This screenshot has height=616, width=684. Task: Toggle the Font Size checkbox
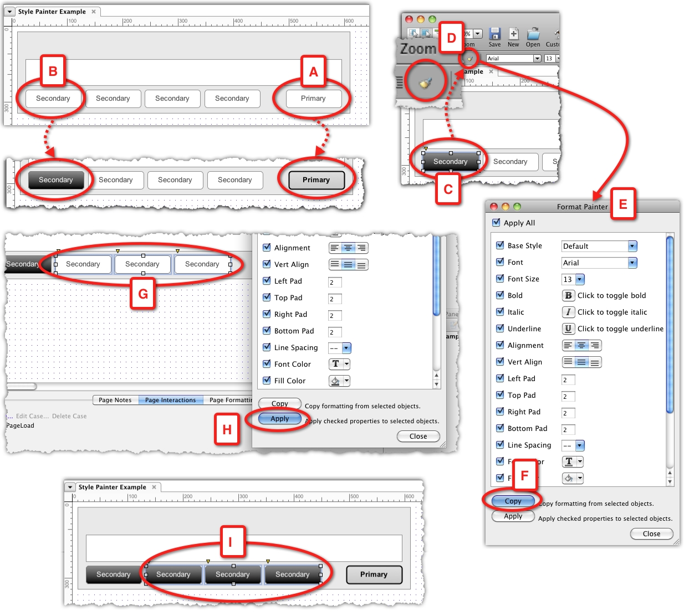click(500, 278)
